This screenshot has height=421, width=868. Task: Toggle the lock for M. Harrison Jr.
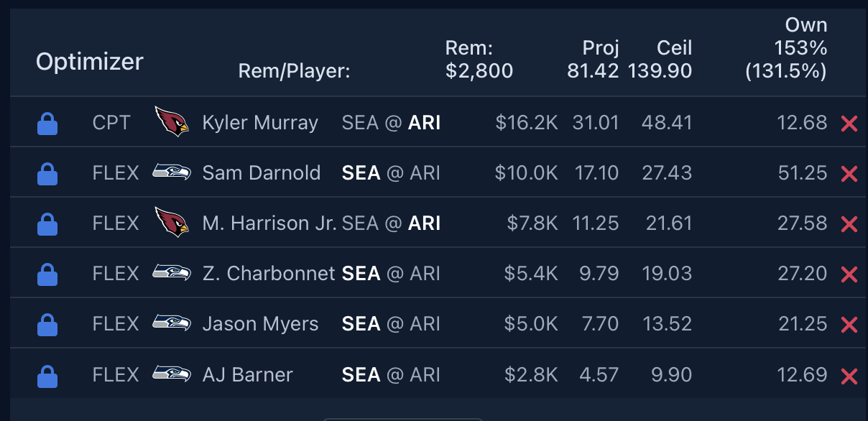tap(47, 224)
